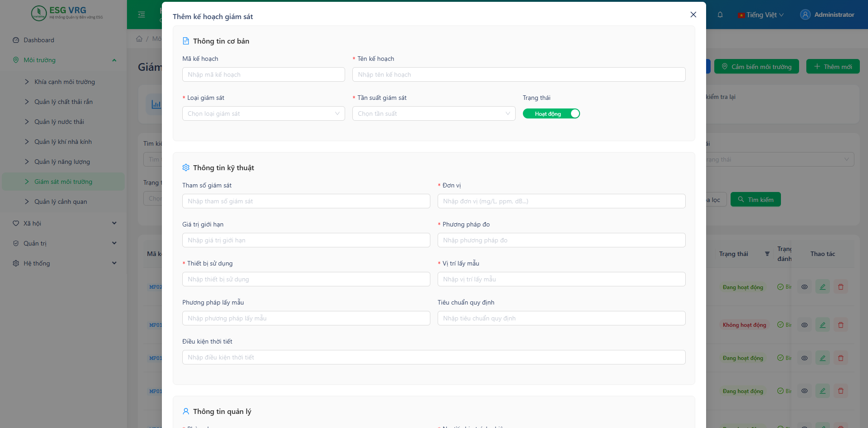
Task: Delete the Không hoạt động row
Action: point(841,325)
